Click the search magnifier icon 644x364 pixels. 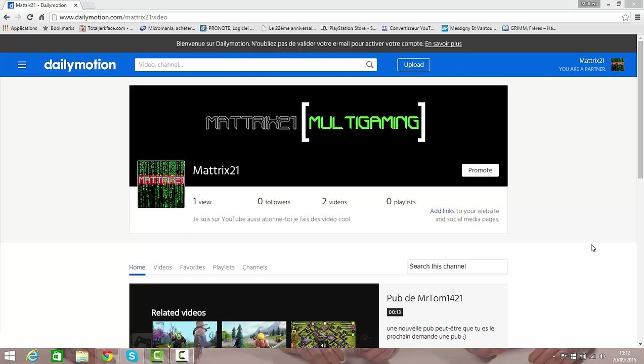click(370, 65)
